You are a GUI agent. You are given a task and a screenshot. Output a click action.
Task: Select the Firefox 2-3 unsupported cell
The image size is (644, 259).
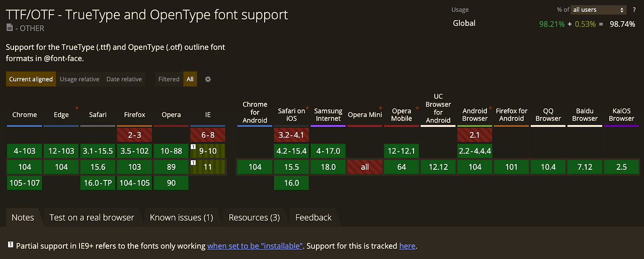click(134, 135)
